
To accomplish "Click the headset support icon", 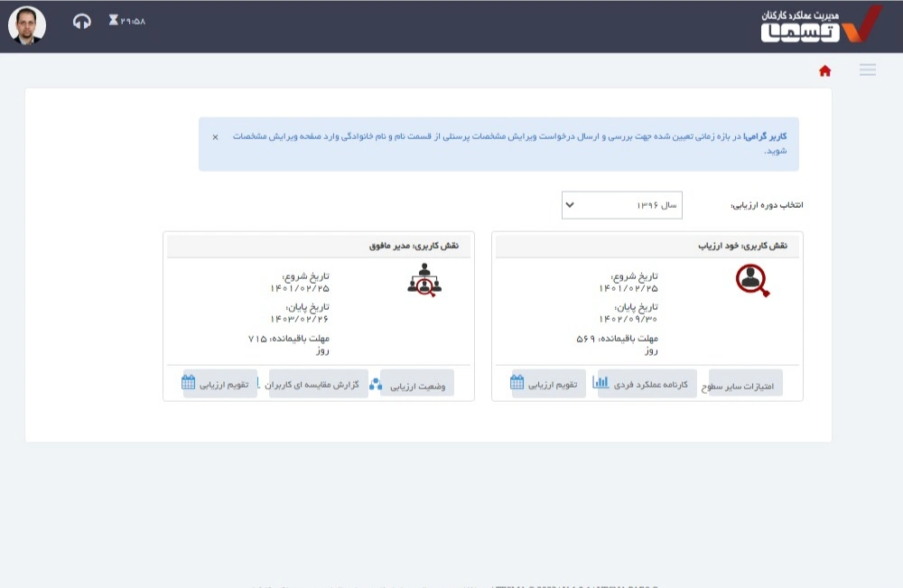I will (82, 22).
